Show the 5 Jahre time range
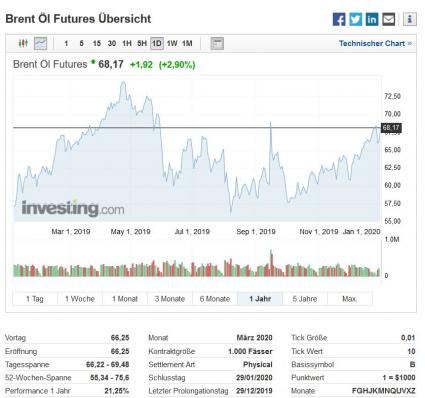This screenshot has height=398, width=425. (x=305, y=299)
